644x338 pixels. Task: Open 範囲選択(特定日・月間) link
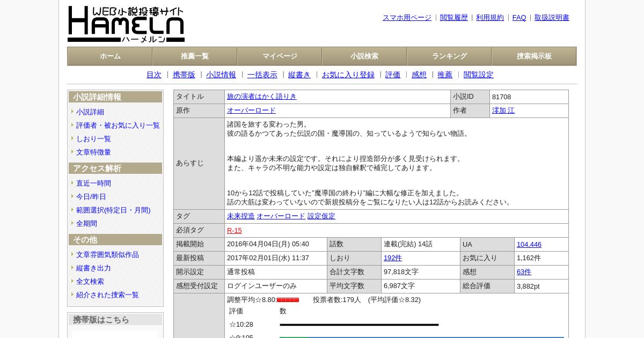(x=113, y=210)
